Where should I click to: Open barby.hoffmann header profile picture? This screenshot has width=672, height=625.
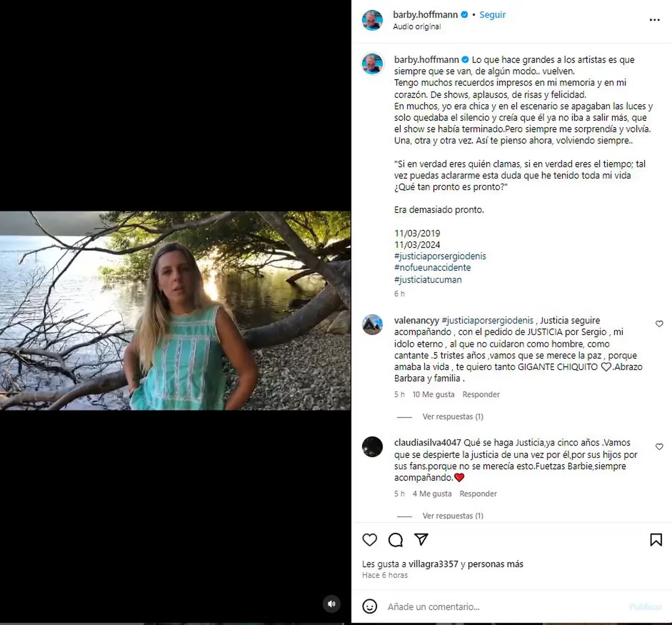pyautogui.click(x=372, y=20)
